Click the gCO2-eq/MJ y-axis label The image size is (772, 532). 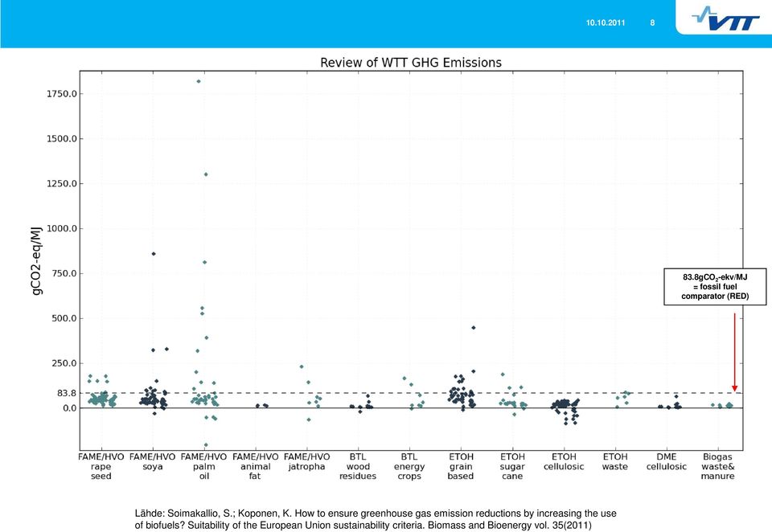(36, 260)
